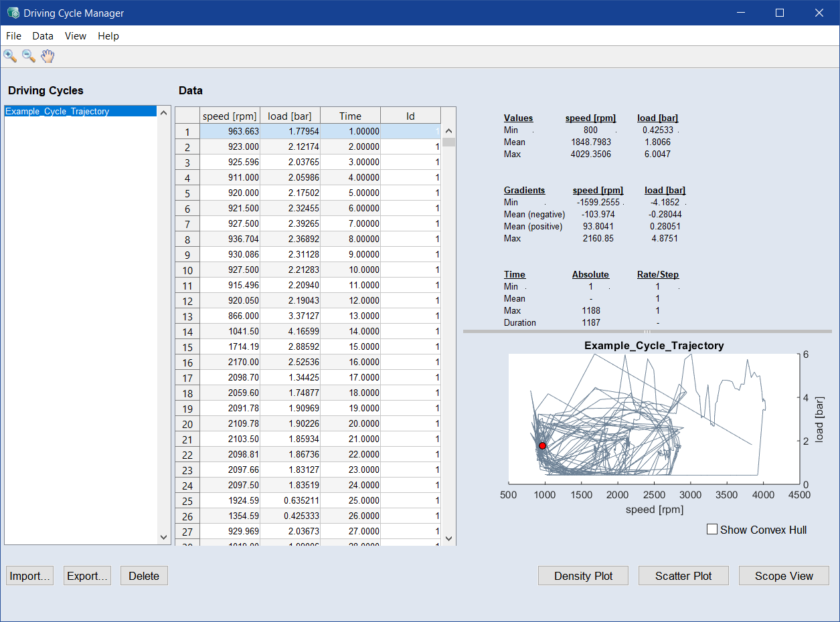
Task: Open the Help menu
Action: click(108, 36)
